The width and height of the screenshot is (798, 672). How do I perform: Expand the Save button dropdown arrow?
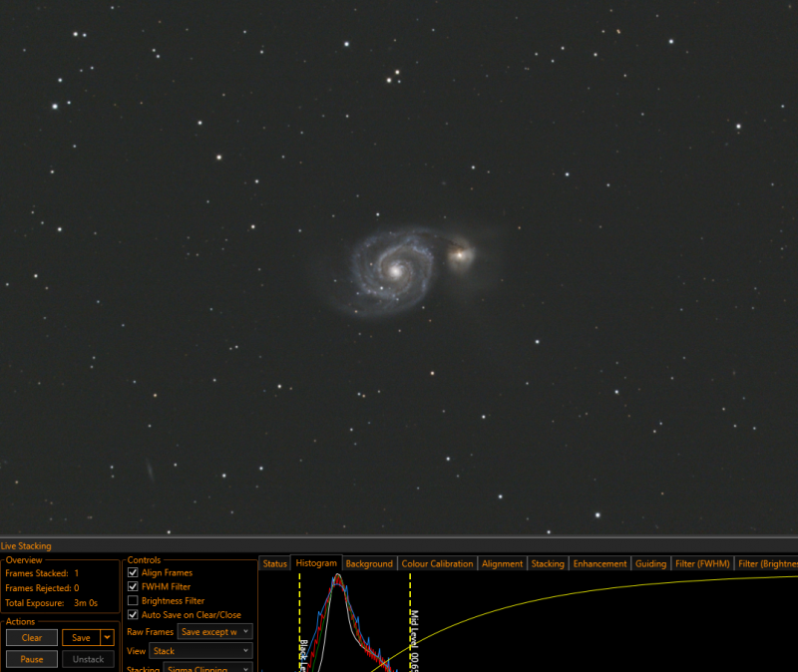point(108,637)
